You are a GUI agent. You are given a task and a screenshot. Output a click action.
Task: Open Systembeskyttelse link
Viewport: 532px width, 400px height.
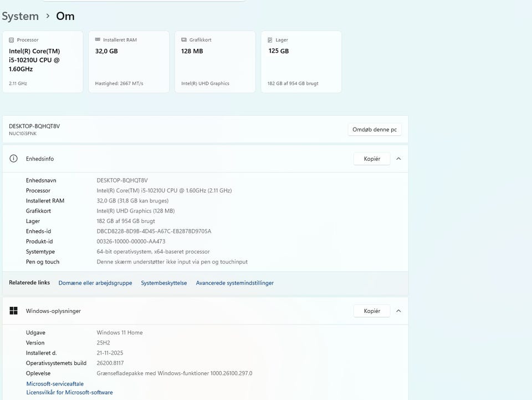tap(164, 283)
